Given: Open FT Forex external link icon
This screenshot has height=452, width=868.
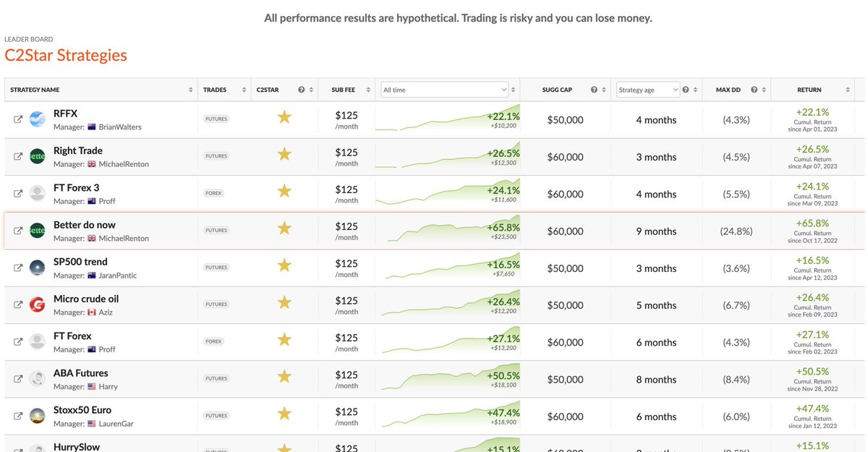Looking at the screenshot, I should (x=18, y=342).
